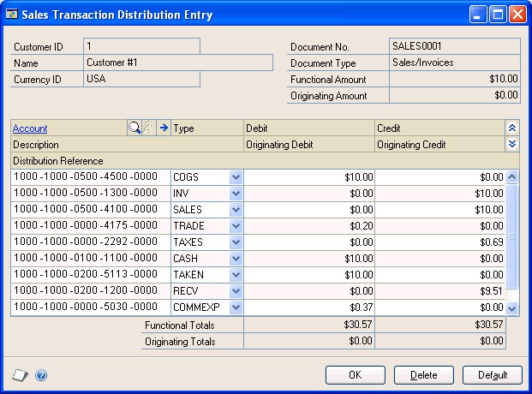Select account 1000-1000-0500-4500-0000
The width and height of the screenshot is (532, 394).
[91, 176]
